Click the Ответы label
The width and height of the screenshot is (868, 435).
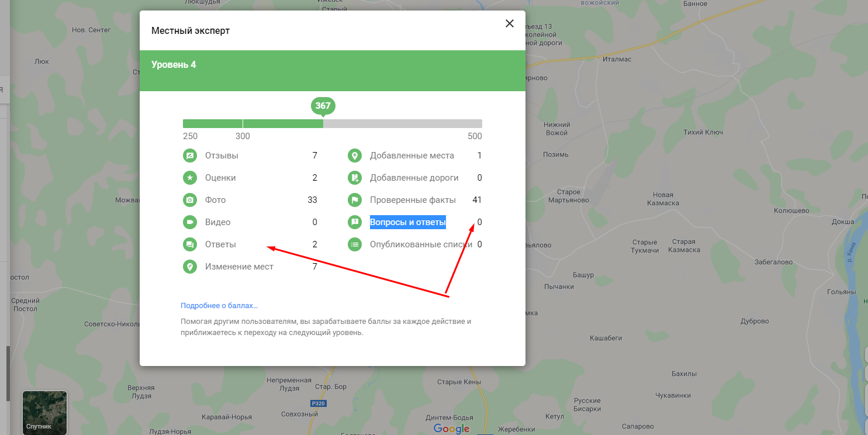[x=220, y=244]
